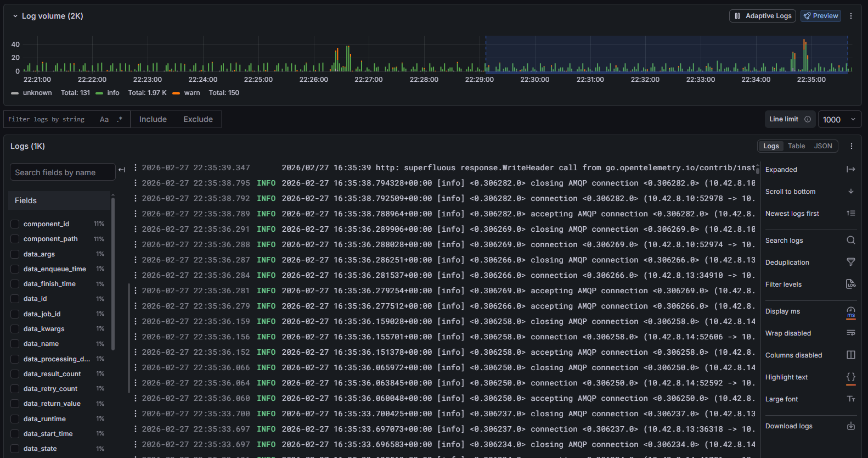Click the Large font icon
The image size is (868, 458).
(x=850, y=399)
